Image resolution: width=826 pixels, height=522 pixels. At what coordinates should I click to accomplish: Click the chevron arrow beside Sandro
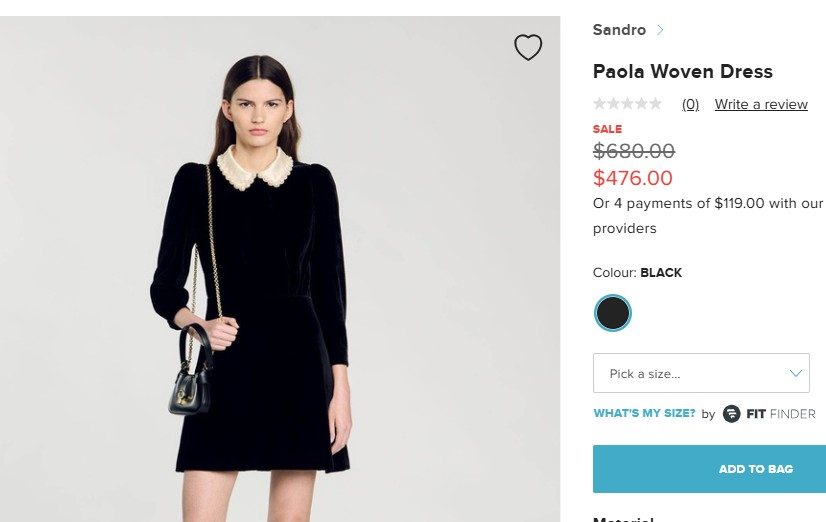660,30
